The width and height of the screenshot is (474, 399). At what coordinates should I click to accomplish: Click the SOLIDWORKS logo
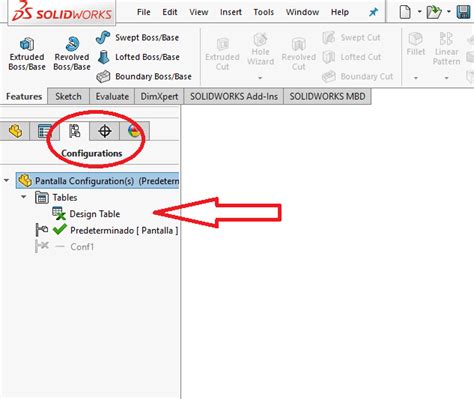coord(61,12)
